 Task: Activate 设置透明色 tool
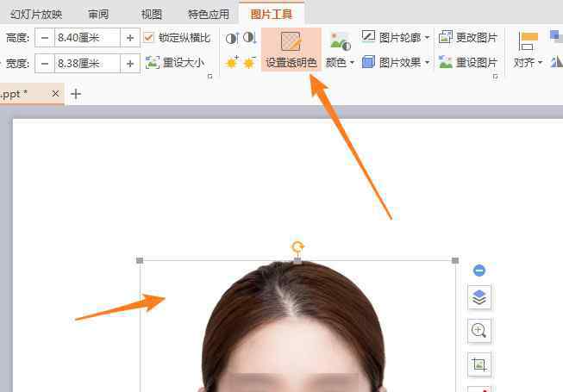(291, 49)
